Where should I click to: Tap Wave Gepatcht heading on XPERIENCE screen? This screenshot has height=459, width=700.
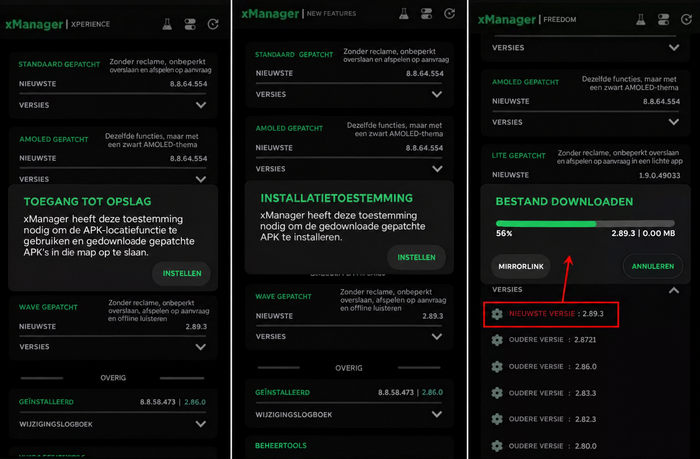click(x=48, y=307)
